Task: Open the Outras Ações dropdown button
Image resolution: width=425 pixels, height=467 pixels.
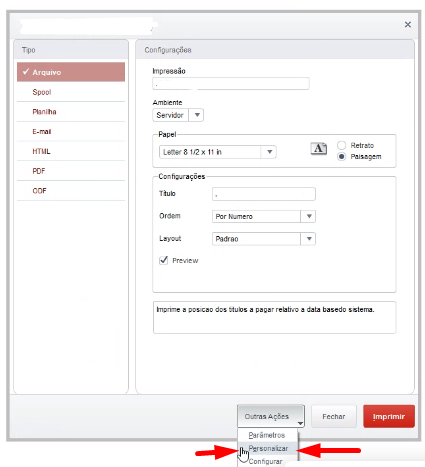Action: click(x=271, y=416)
